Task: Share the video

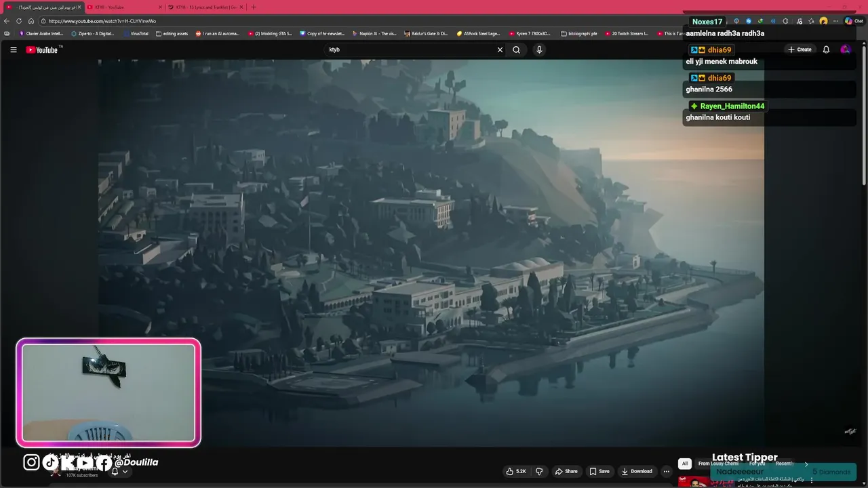Action: tap(566, 471)
